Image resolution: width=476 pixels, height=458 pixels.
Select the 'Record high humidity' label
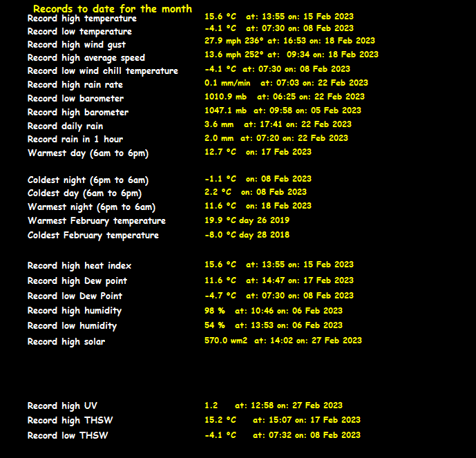pyautogui.click(x=75, y=311)
